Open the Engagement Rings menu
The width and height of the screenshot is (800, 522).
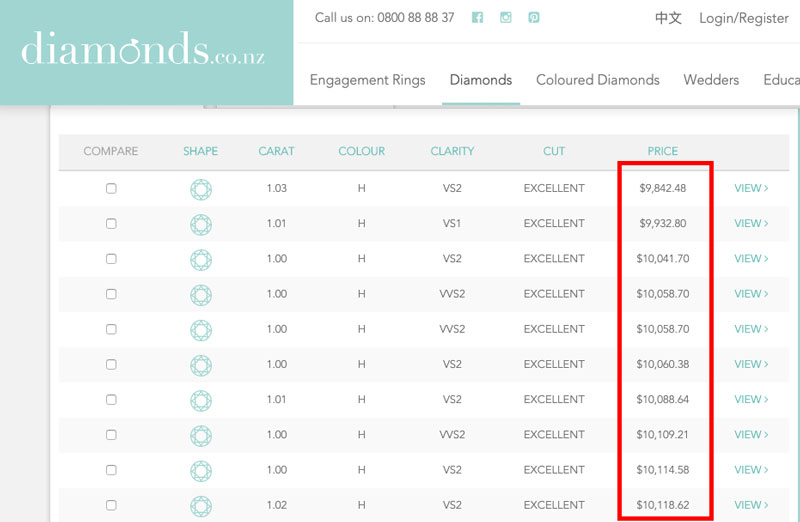click(x=367, y=80)
